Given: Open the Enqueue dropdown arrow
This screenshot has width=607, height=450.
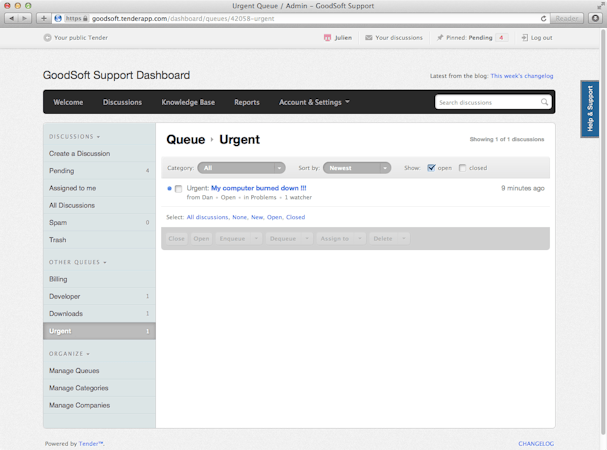Looking at the screenshot, I should [256, 239].
